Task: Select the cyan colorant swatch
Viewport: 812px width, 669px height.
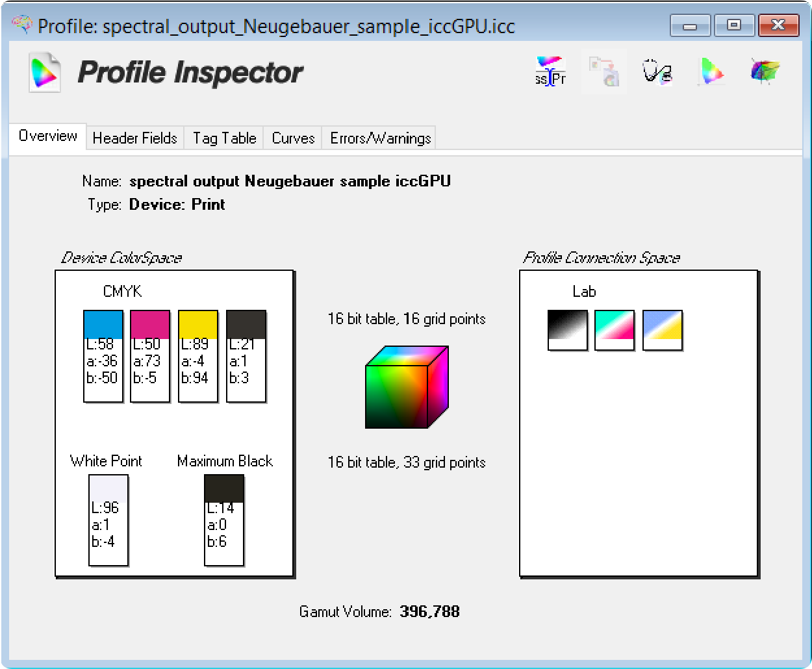Action: click(x=103, y=325)
